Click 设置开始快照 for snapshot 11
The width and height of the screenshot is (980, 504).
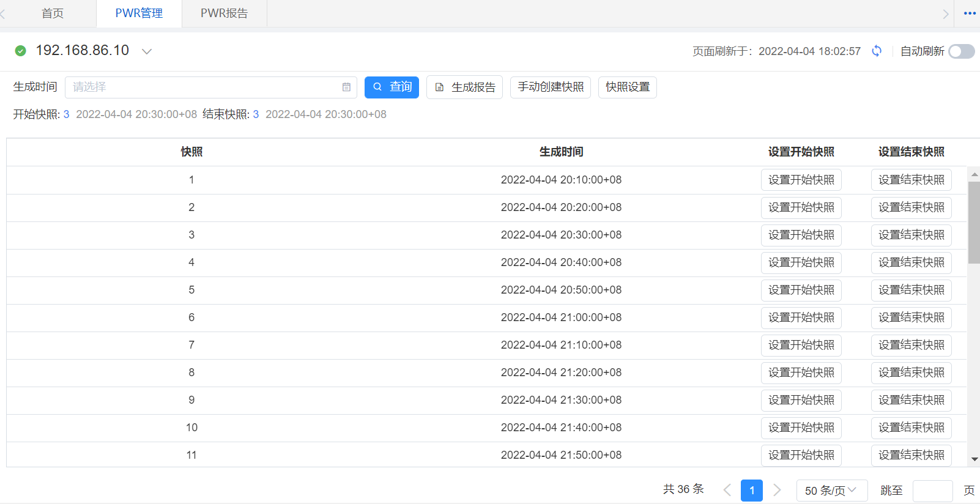(801, 455)
